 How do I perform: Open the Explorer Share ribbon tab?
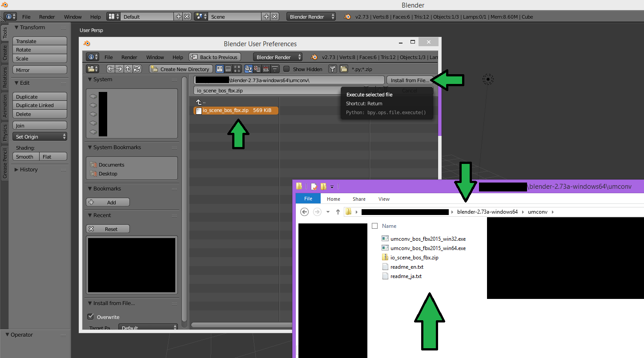(x=359, y=199)
